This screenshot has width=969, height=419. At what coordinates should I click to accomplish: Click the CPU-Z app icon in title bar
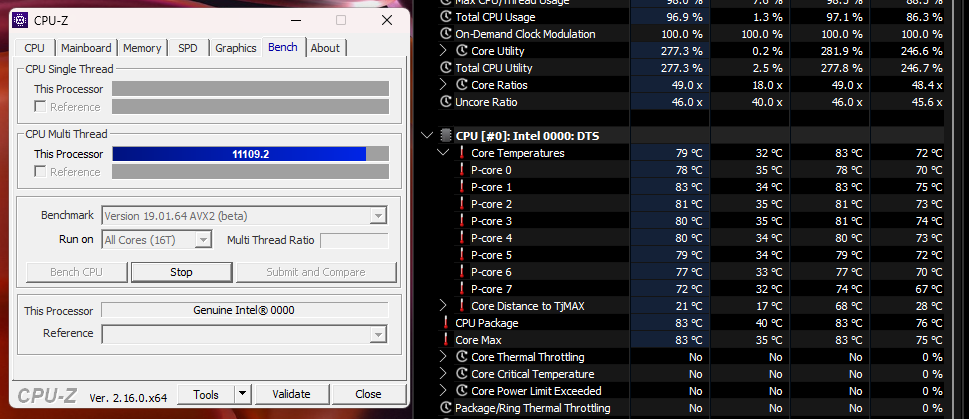point(20,20)
